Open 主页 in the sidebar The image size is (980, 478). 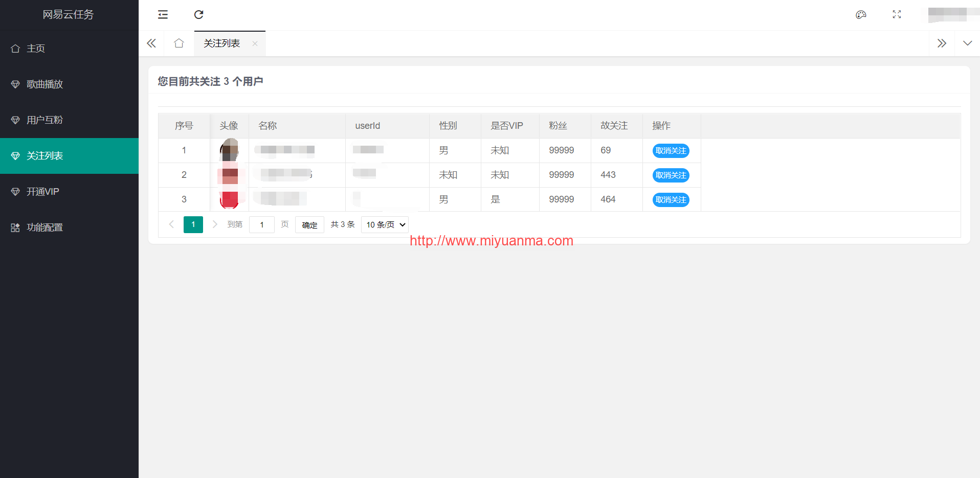69,49
